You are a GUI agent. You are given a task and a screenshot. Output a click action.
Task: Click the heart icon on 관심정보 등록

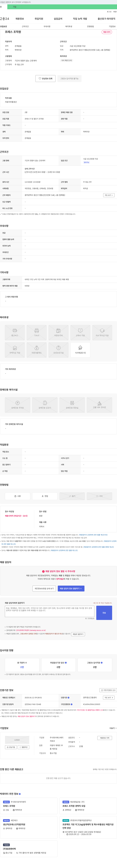click(x=40, y=79)
